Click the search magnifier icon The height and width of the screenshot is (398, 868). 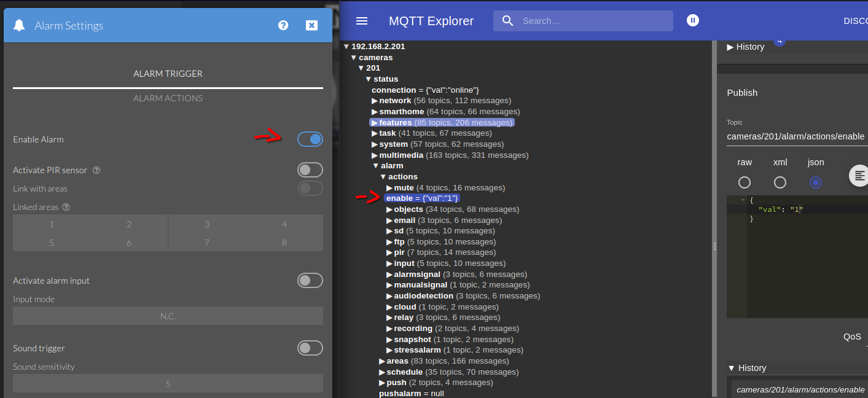[507, 21]
